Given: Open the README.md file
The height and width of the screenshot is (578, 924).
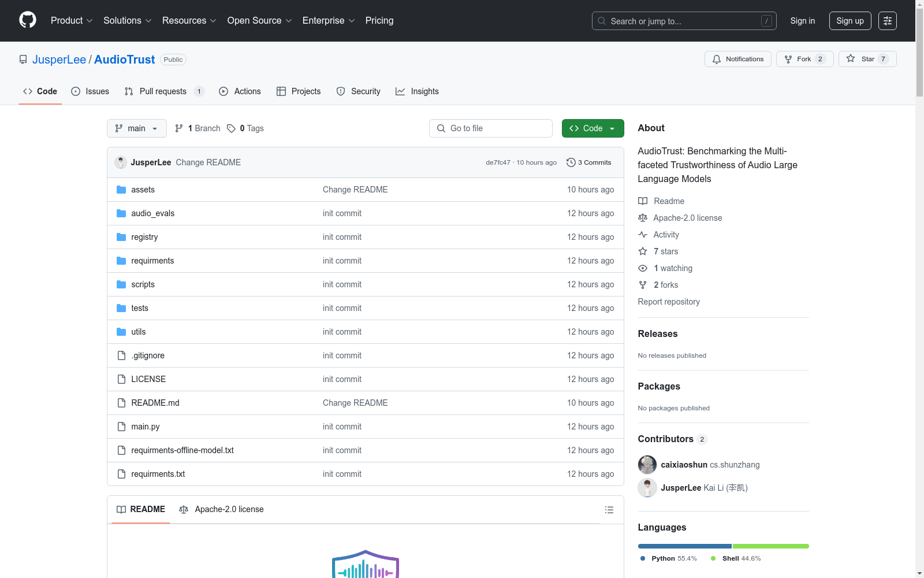Looking at the screenshot, I should (x=155, y=403).
